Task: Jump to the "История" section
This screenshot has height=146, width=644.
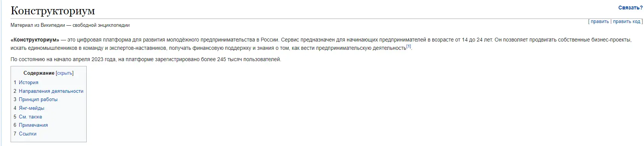Action: [x=29, y=82]
